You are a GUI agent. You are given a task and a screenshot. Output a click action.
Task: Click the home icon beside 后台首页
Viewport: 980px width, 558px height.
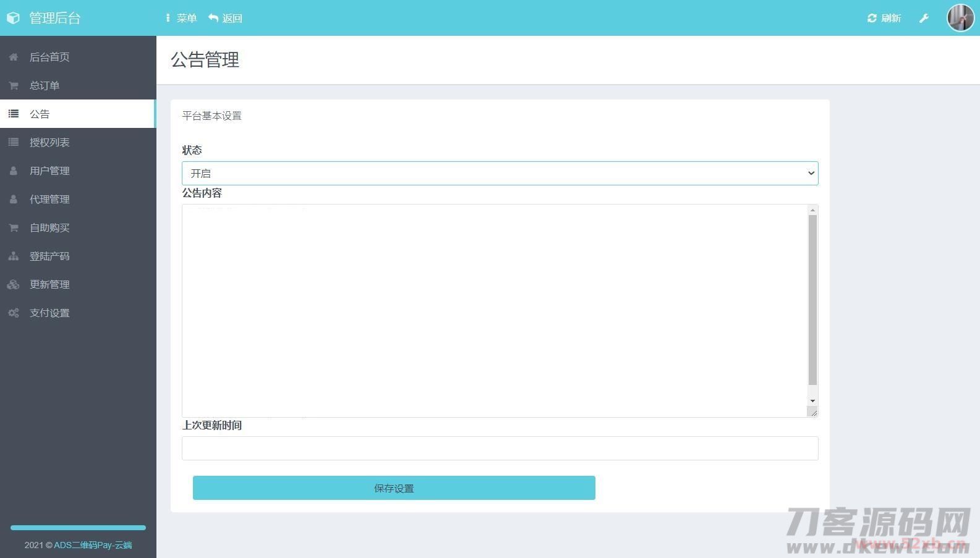pos(13,57)
